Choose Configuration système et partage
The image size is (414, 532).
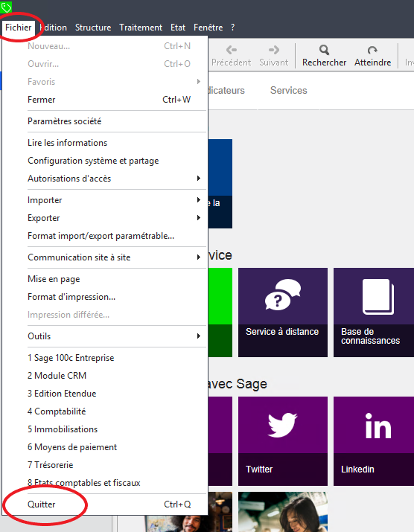point(105,161)
